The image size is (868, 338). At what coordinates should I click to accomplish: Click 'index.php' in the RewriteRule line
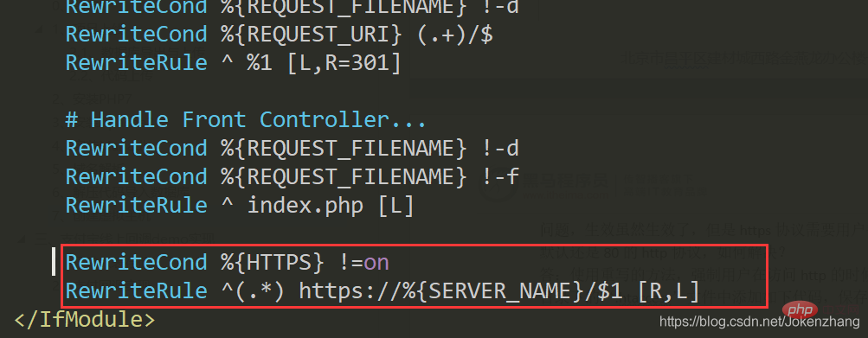pos(305,206)
